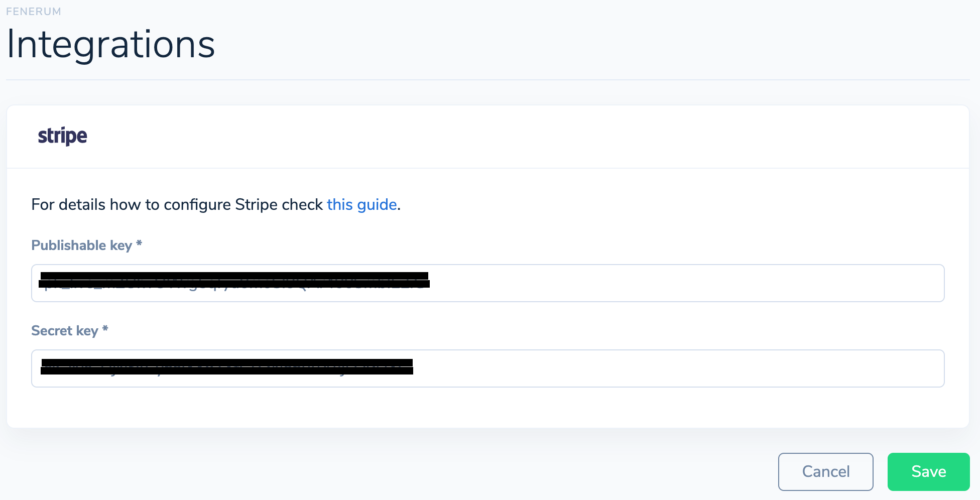Focus the Publishable key input field
The height and width of the screenshot is (500, 980).
pos(488,283)
